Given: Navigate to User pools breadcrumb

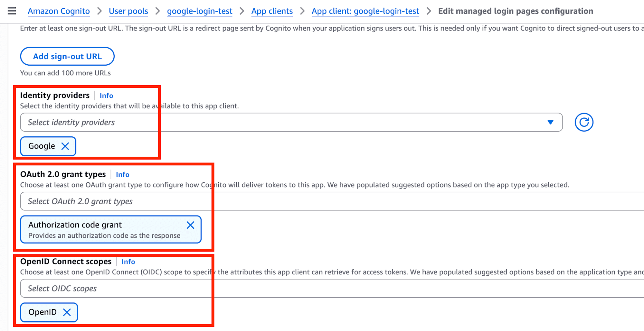Looking at the screenshot, I should pyautogui.click(x=128, y=11).
